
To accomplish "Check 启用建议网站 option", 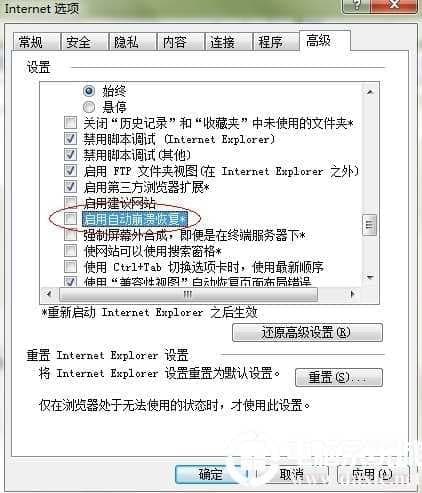I will point(70,202).
